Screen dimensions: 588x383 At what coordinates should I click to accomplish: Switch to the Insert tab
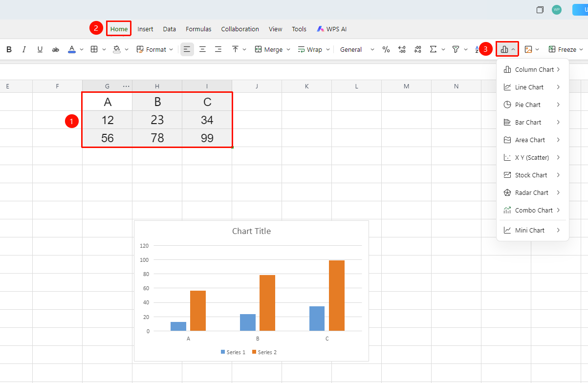point(145,29)
